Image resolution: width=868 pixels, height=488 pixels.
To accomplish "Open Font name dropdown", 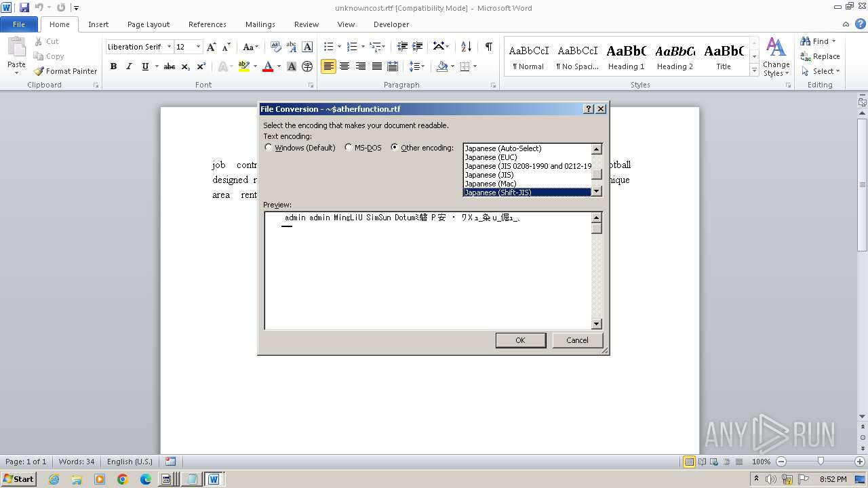I will [x=169, y=47].
